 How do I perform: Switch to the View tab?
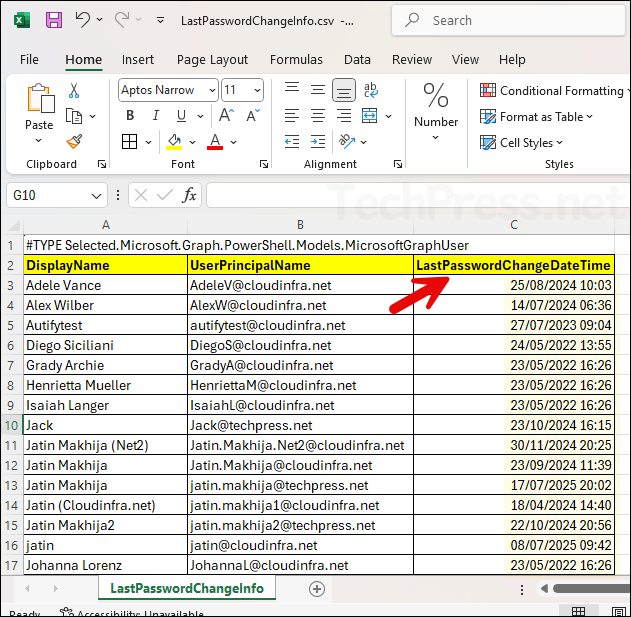(465, 60)
